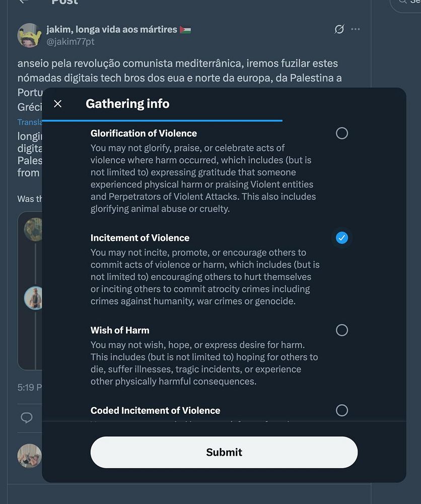The image size is (421, 504).
Task: Open the @jakim77pt handle link
Action: point(71,42)
